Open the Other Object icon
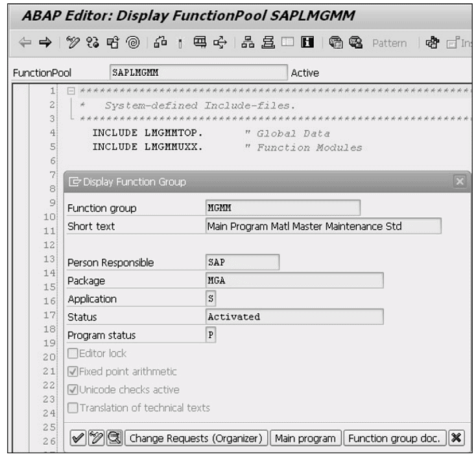The width and height of the screenshot is (476, 463). 113,43
